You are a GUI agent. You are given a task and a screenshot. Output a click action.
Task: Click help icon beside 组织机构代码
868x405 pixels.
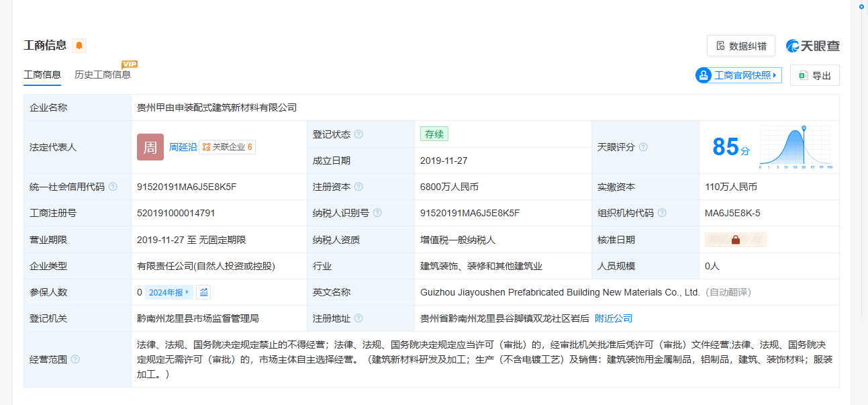(662, 213)
